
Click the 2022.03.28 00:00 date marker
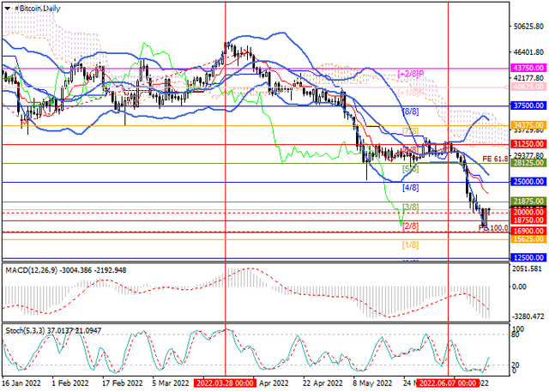[x=225, y=386]
